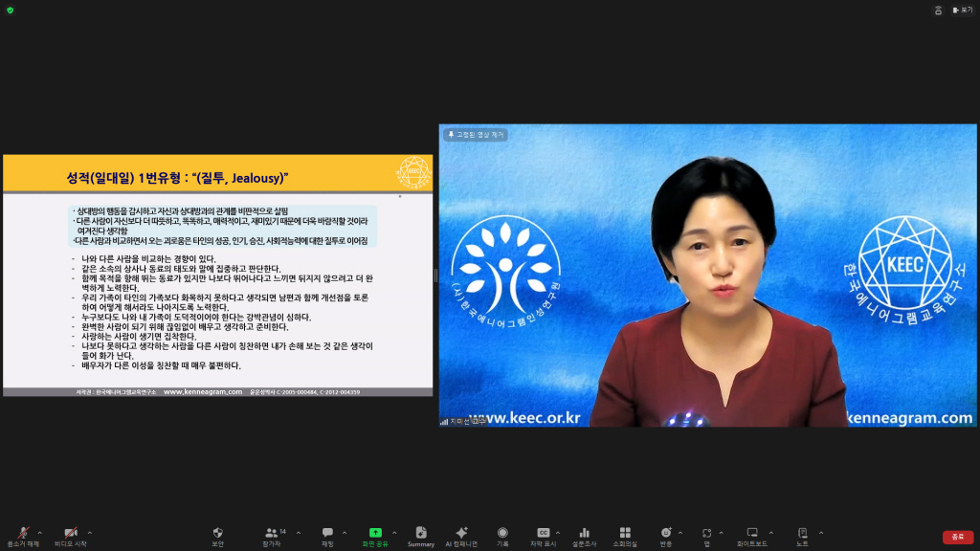Open the 참가자 participants panel

pyautogui.click(x=272, y=537)
